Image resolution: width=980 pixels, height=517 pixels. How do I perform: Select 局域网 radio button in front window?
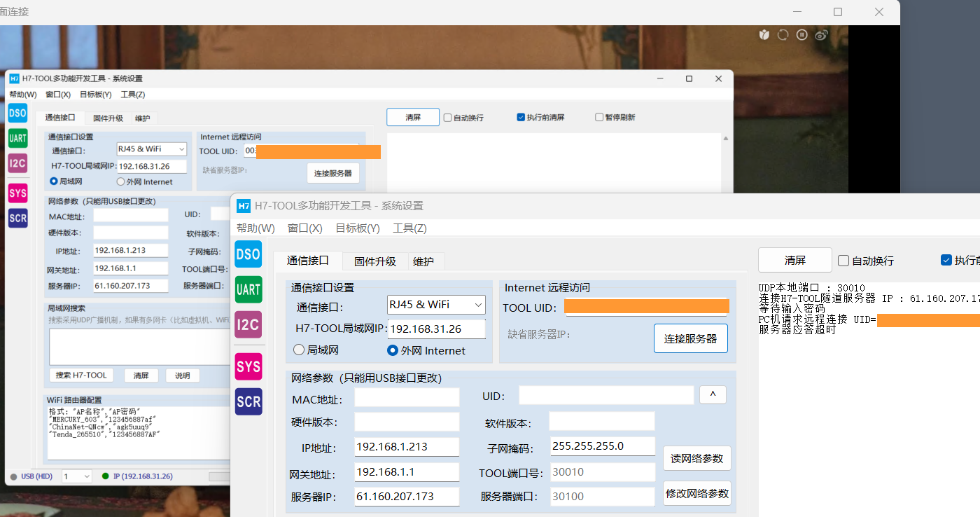click(x=300, y=350)
